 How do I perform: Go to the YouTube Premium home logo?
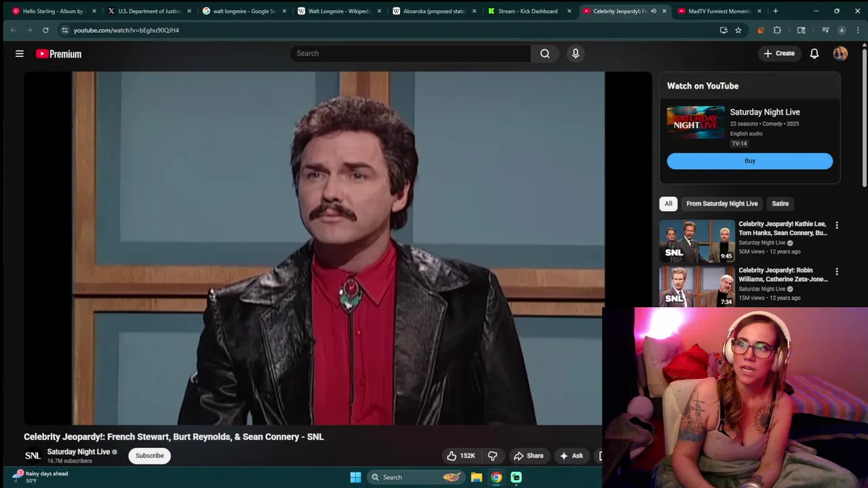[x=58, y=54]
